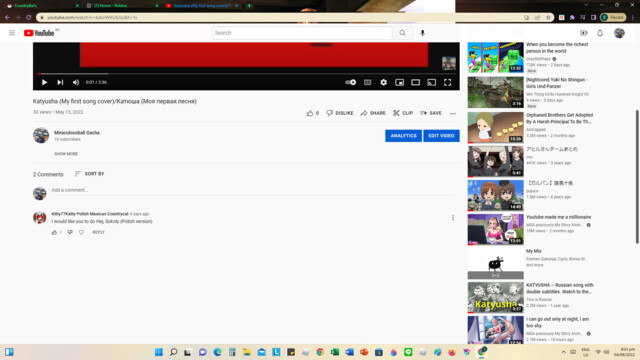Switch to the CountryBalls browser tab
Screen dimensions: 640x360
point(42,6)
